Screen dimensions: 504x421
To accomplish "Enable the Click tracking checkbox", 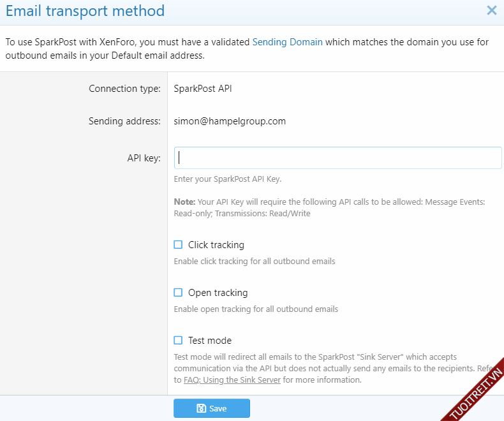I will (x=179, y=245).
